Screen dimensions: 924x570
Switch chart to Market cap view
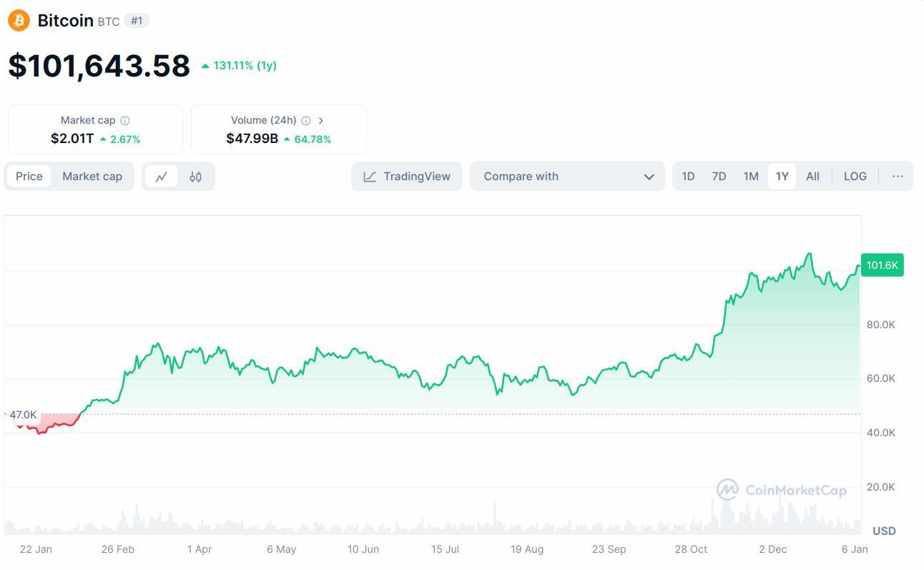click(x=92, y=176)
